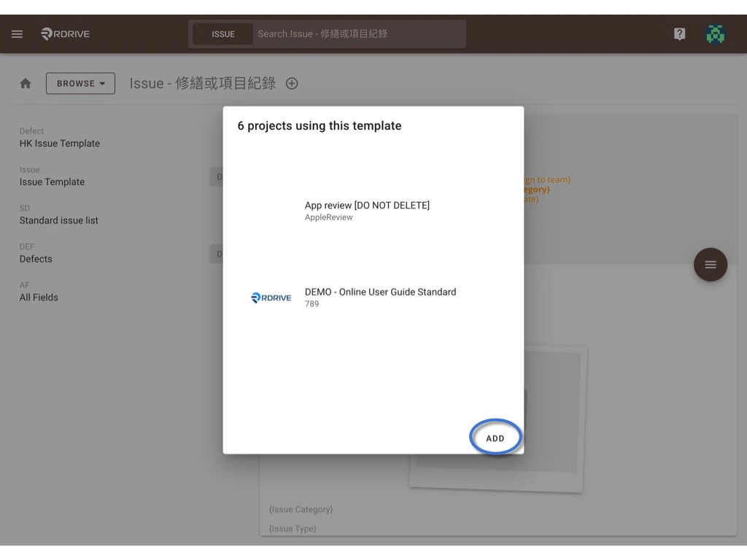
Task: Open the BROWSE dropdown
Action: (x=80, y=83)
